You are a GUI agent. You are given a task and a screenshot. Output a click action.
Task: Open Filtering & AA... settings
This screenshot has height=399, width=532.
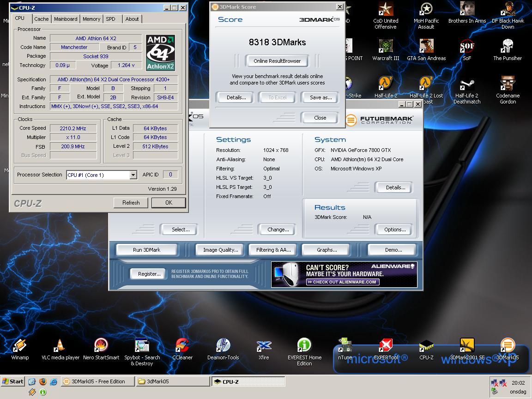tap(273, 250)
